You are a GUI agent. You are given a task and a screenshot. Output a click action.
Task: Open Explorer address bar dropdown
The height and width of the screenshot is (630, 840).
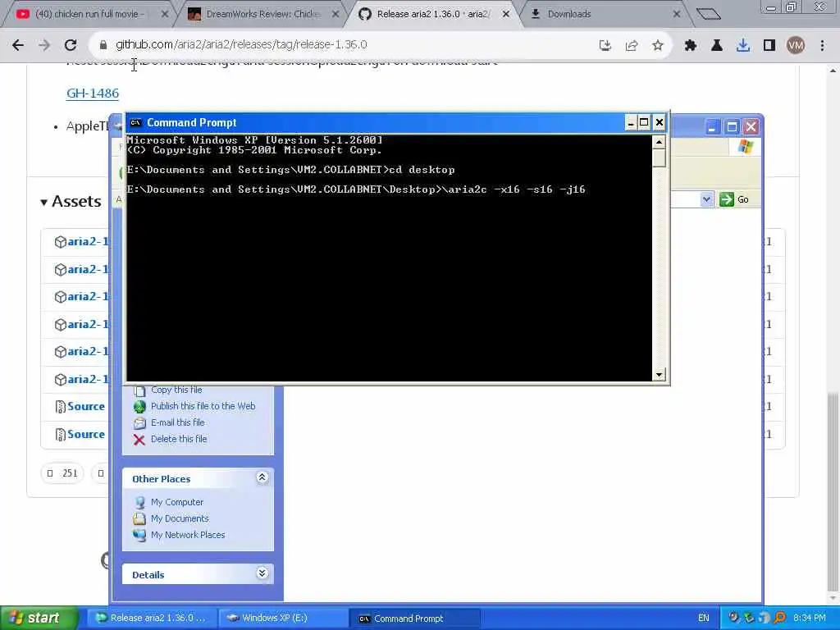tap(706, 200)
